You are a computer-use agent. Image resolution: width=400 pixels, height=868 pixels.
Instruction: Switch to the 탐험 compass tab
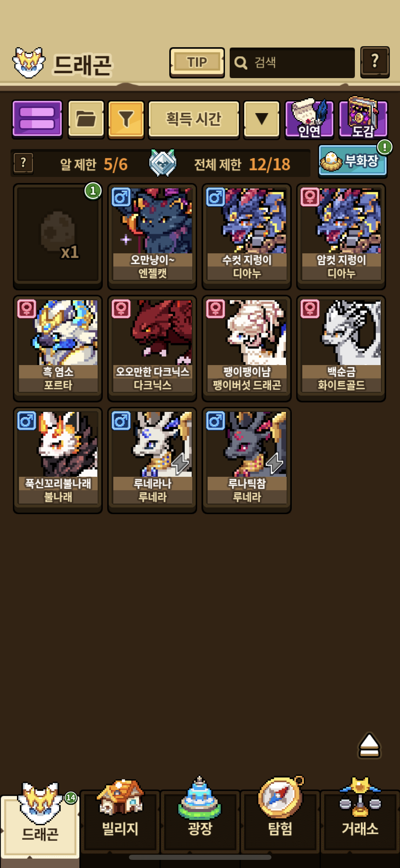coord(280,816)
